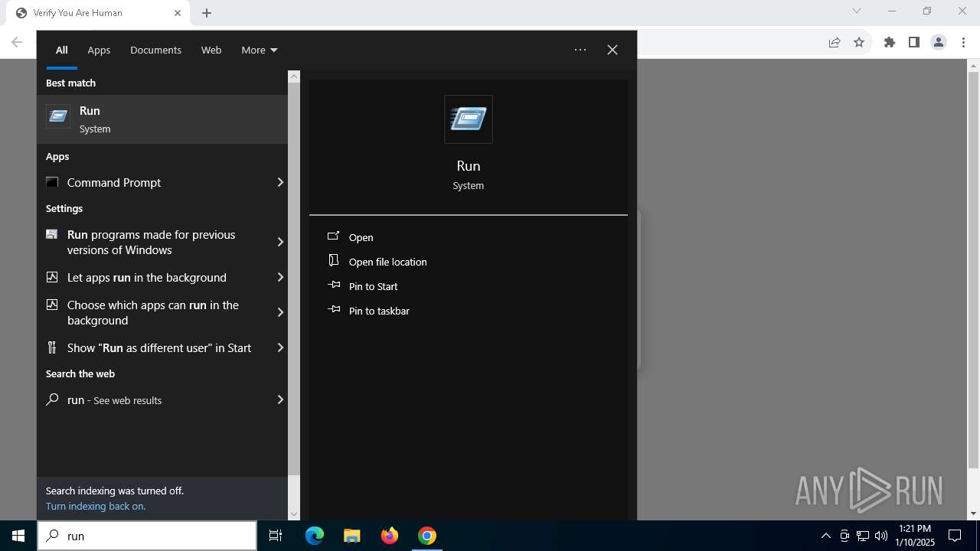Image resolution: width=980 pixels, height=551 pixels.
Task: Open search panel options ellipsis
Action: [580, 50]
